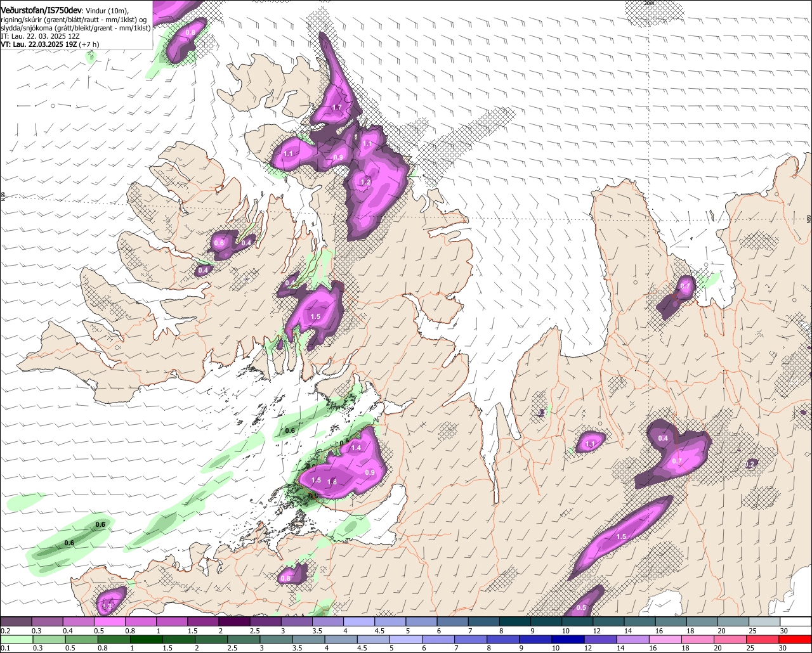This screenshot has height=653, width=812.
Task: Click the 0.1 value label in the lower legend
Action: click(x=5, y=648)
